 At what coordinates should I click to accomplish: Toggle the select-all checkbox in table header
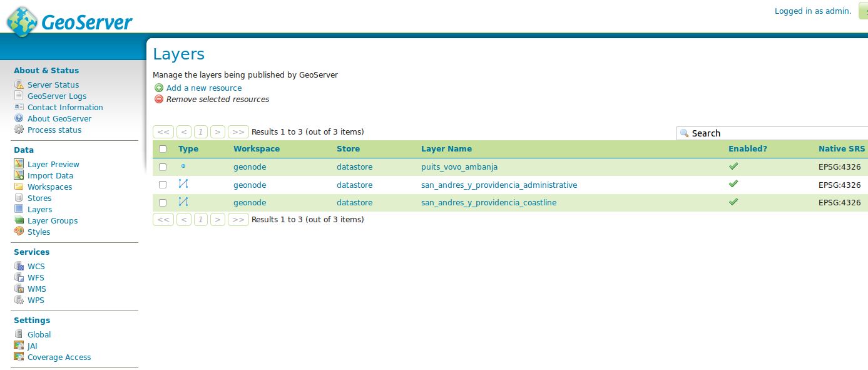point(163,149)
